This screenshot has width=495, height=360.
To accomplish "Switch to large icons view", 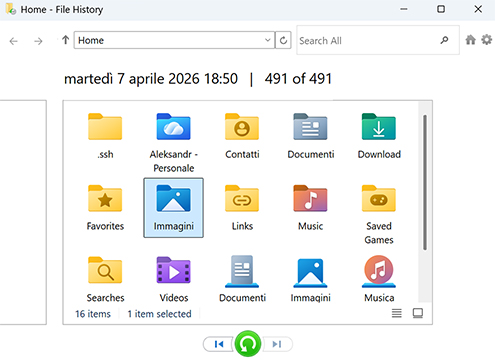I will (x=418, y=313).
